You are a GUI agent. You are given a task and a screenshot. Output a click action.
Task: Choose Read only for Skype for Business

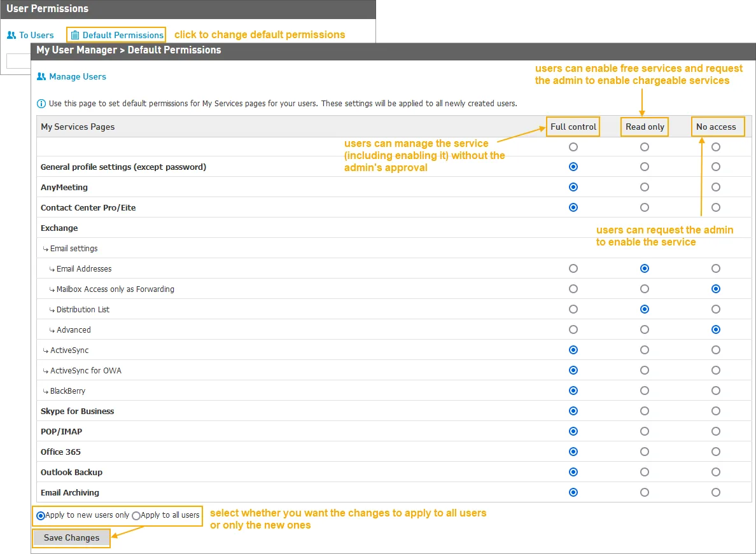point(644,411)
